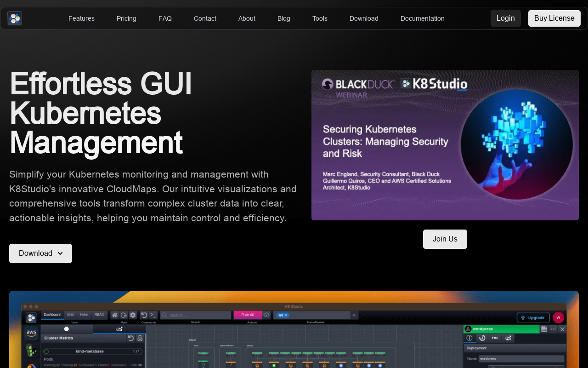This screenshot has height=368, width=588.
Task: Switch to the metrics chart tab in left panel
Action: point(119,329)
